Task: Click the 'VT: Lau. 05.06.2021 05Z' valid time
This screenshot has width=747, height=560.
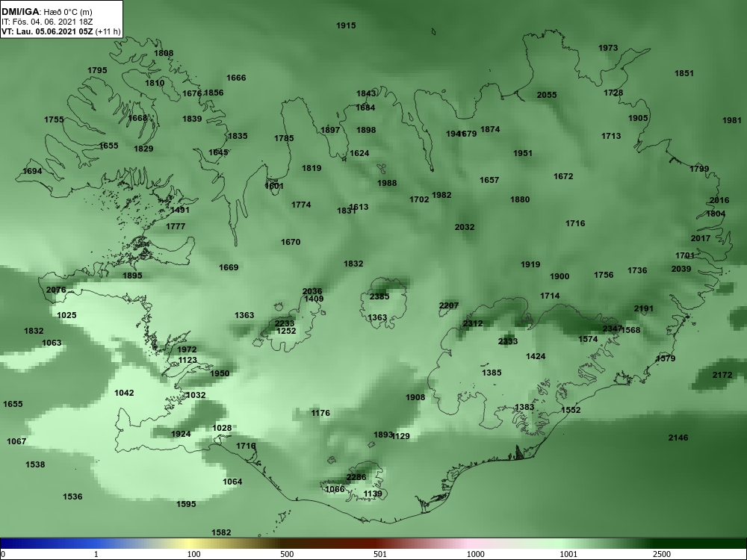Action: [x=47, y=31]
